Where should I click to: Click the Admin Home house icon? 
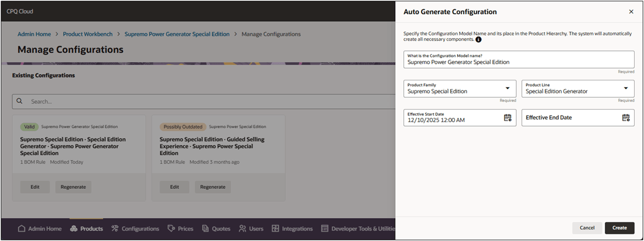tap(22, 229)
